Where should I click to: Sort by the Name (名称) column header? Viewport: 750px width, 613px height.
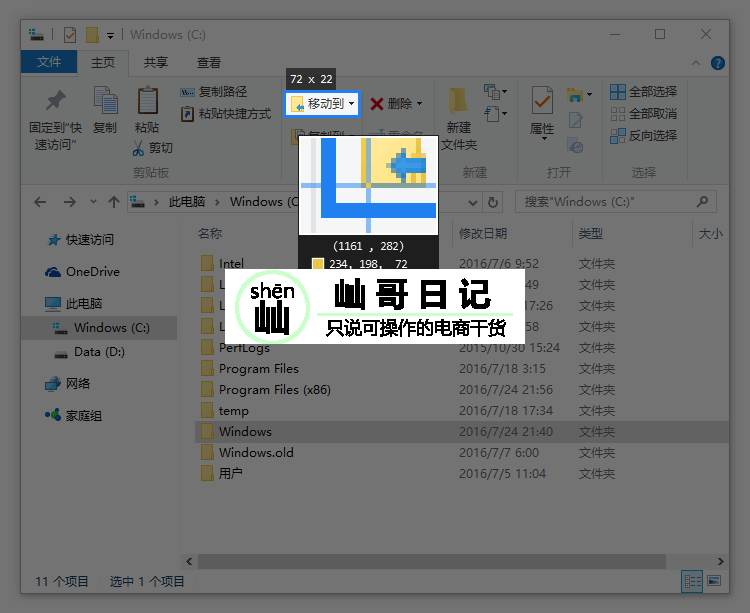click(x=210, y=233)
